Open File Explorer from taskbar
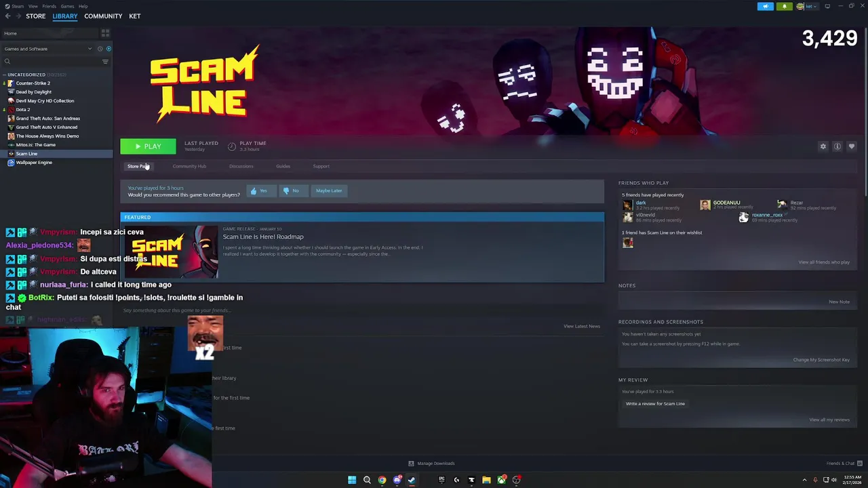This screenshot has width=868, height=488. (486, 480)
